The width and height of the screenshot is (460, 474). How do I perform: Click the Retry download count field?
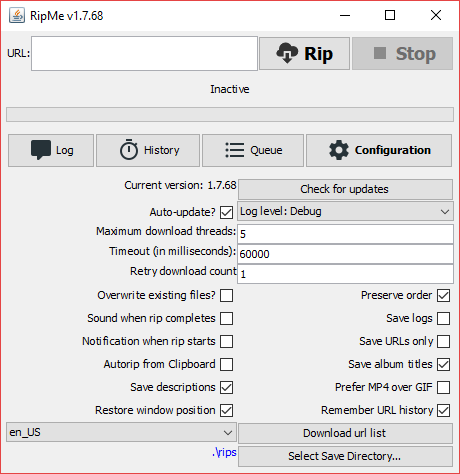point(345,274)
